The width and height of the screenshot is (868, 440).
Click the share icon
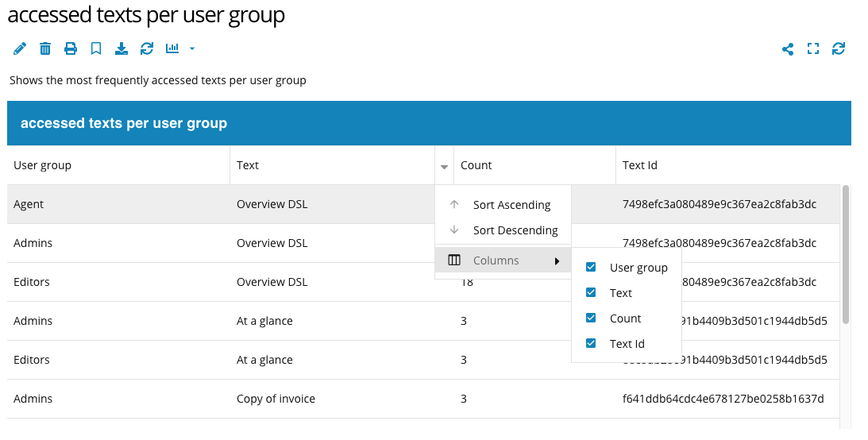pos(788,48)
